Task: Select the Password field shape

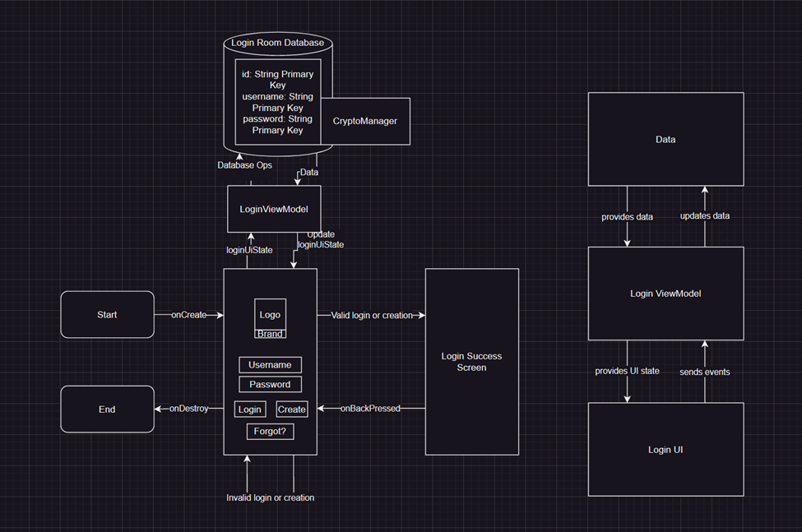Action: [270, 383]
